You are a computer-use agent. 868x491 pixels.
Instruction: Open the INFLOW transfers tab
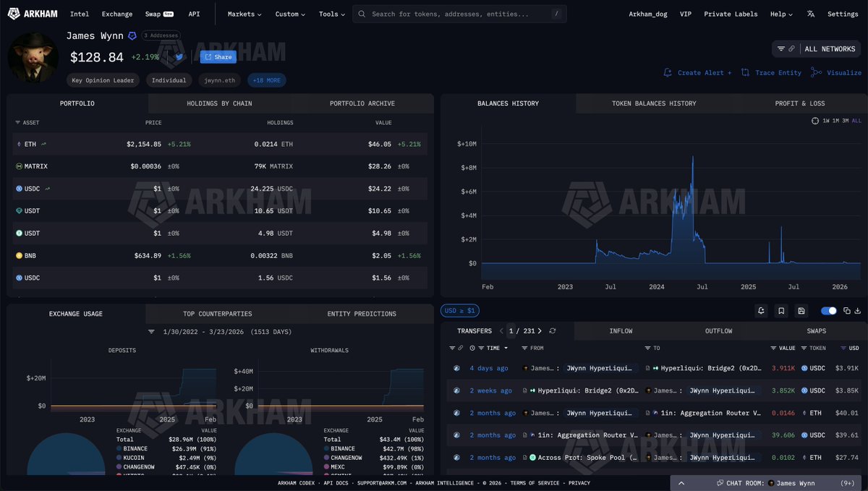pyautogui.click(x=621, y=331)
